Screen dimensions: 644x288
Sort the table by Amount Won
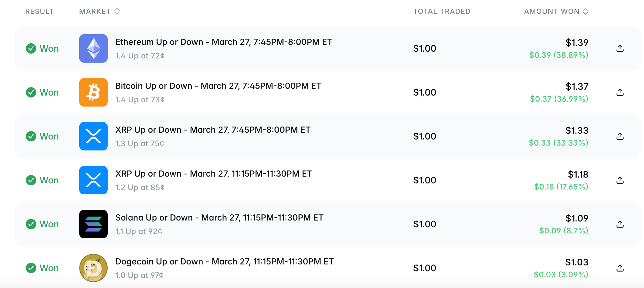[556, 12]
